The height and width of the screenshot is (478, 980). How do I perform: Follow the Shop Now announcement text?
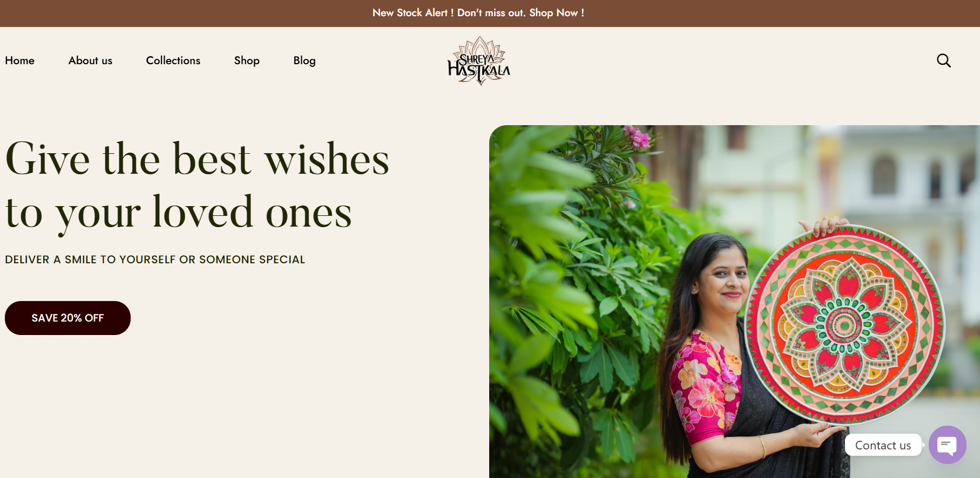(x=556, y=12)
